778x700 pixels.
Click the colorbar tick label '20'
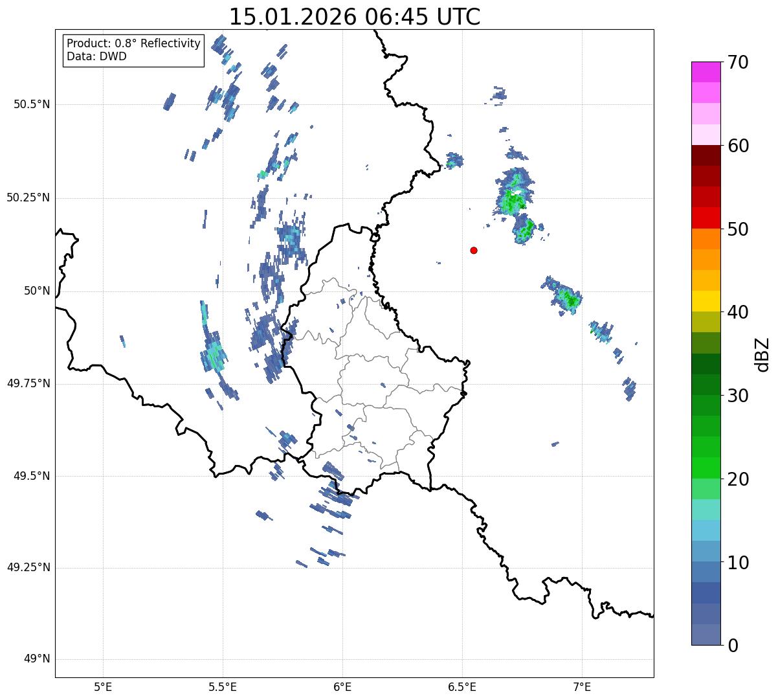[x=738, y=479]
